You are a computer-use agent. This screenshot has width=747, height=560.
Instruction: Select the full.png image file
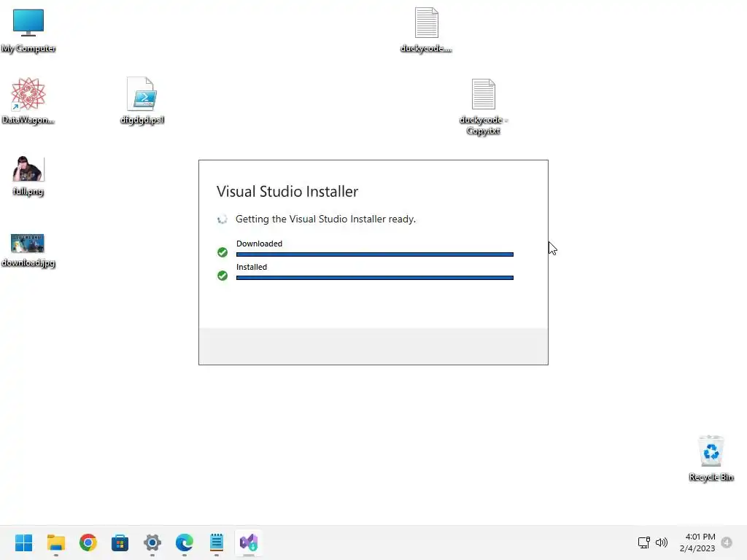click(x=28, y=175)
